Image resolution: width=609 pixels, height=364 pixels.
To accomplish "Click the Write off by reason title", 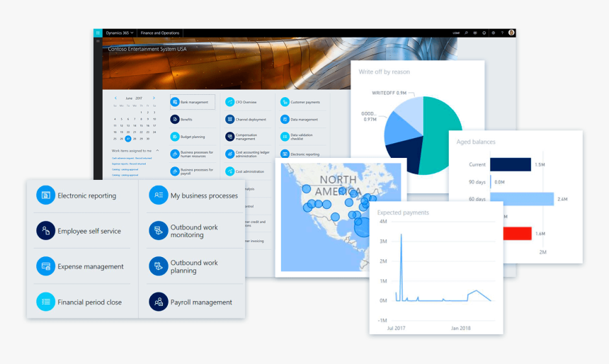I will (x=384, y=72).
